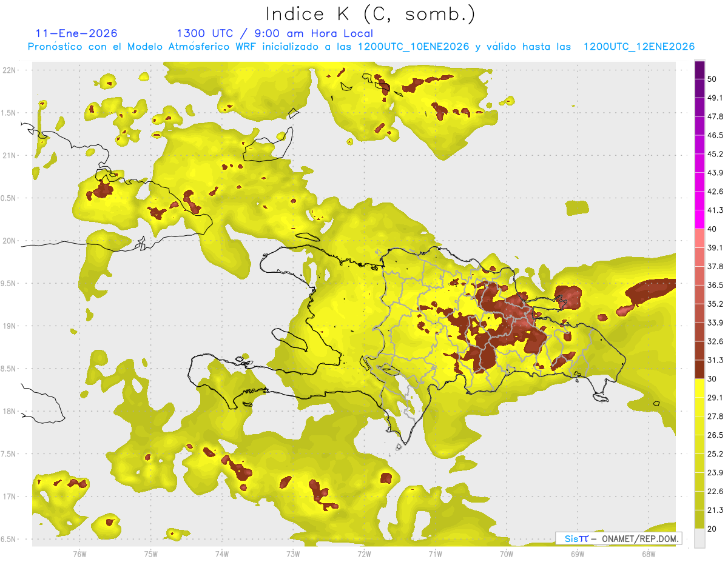Click the colorbar value "50"
The width and height of the screenshot is (728, 562).
pos(713,79)
